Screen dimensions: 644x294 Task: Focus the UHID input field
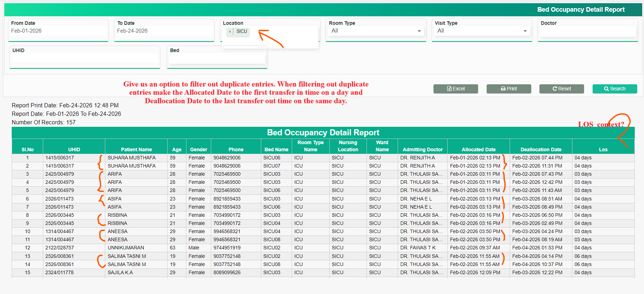85,58
